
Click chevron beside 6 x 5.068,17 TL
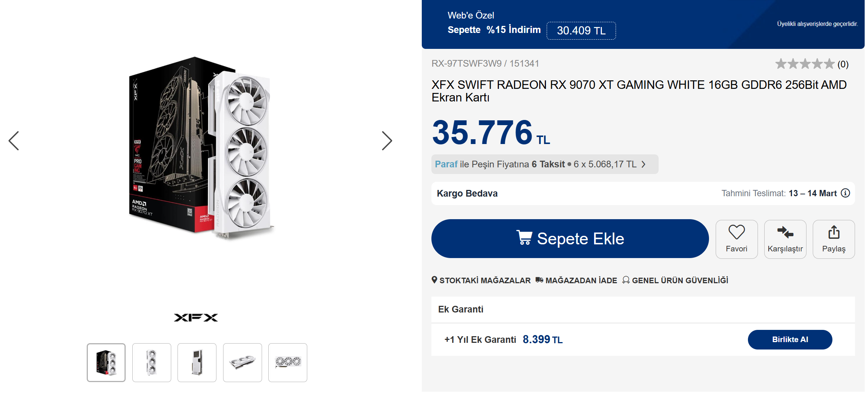point(644,164)
